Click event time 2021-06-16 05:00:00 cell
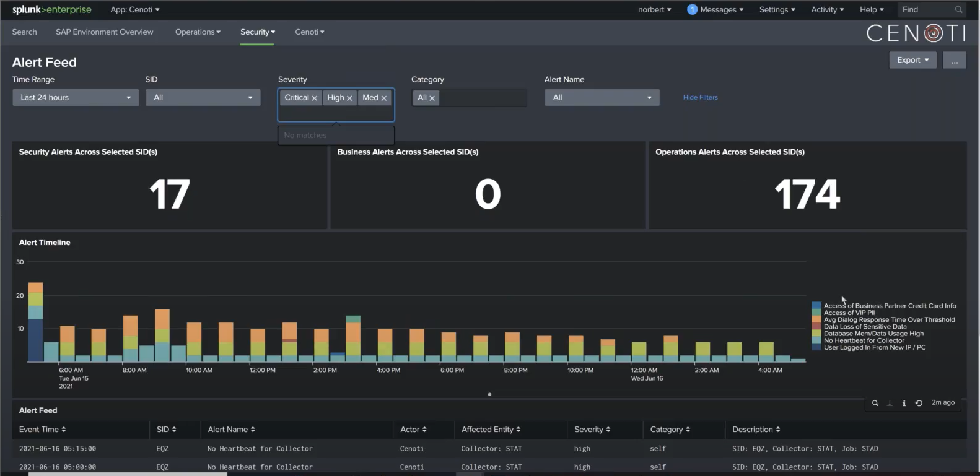Image resolution: width=980 pixels, height=476 pixels. [x=58, y=467]
